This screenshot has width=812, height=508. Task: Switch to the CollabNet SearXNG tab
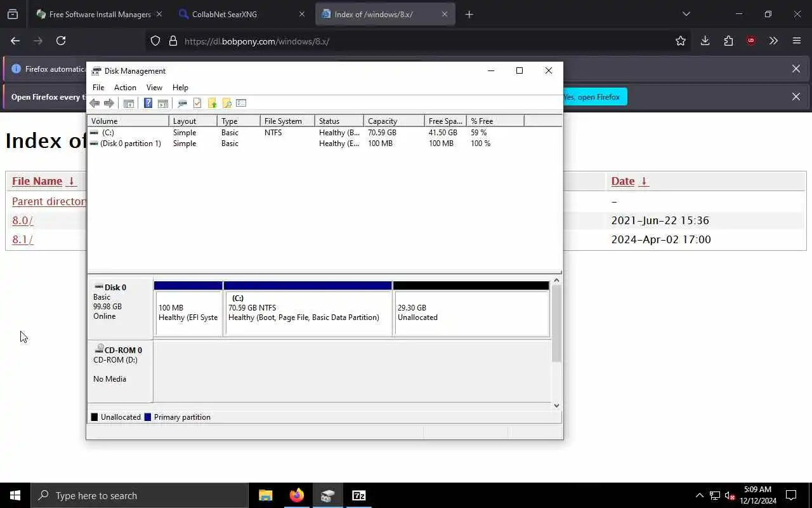pyautogui.click(x=241, y=14)
